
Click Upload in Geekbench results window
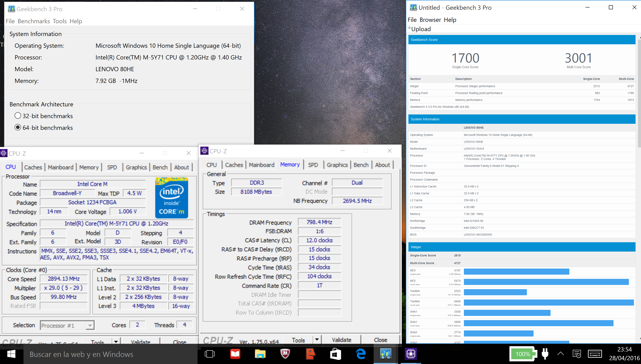pyautogui.click(x=421, y=29)
